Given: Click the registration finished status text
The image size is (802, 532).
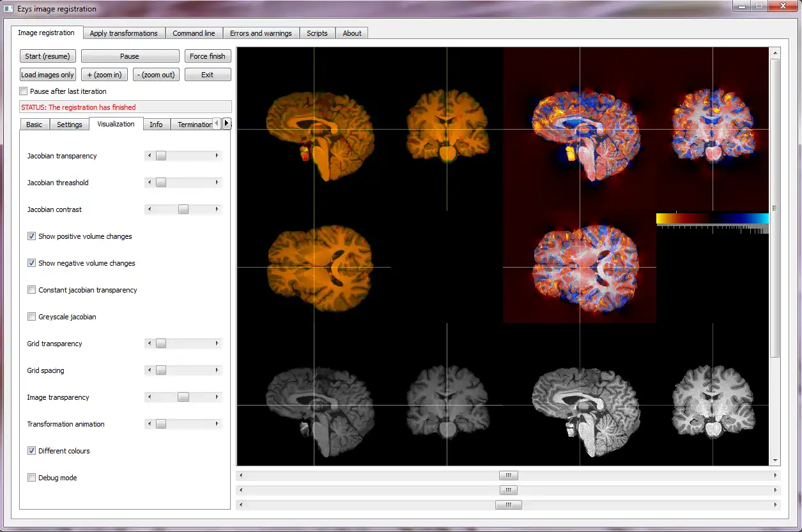Looking at the screenshot, I should click(79, 107).
